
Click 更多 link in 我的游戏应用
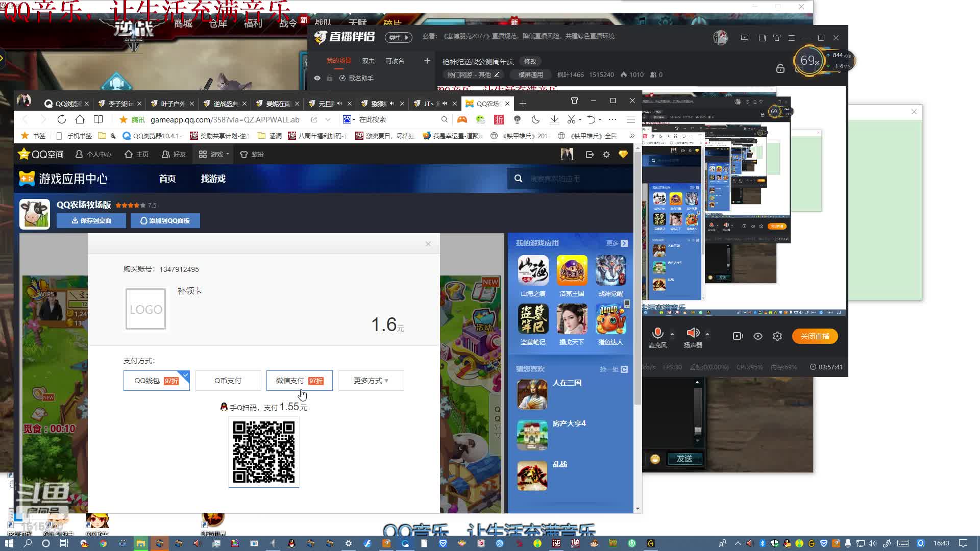[x=617, y=243]
